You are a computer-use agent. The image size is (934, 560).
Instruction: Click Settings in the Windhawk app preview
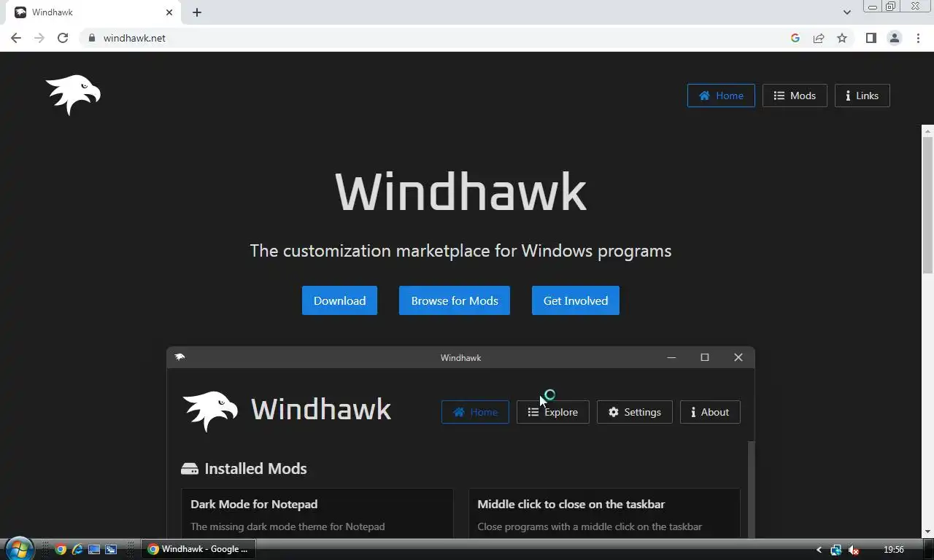click(634, 412)
